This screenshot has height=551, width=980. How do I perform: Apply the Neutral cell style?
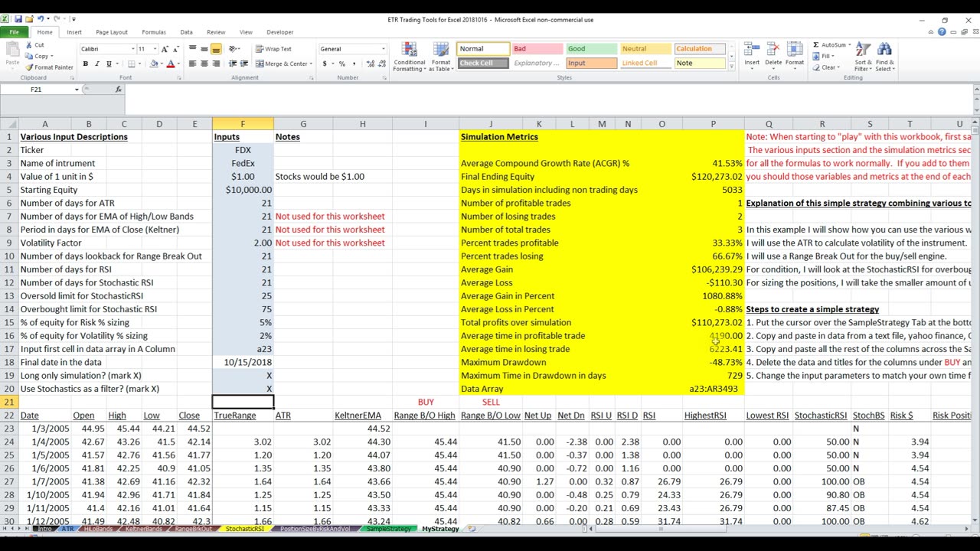point(645,49)
